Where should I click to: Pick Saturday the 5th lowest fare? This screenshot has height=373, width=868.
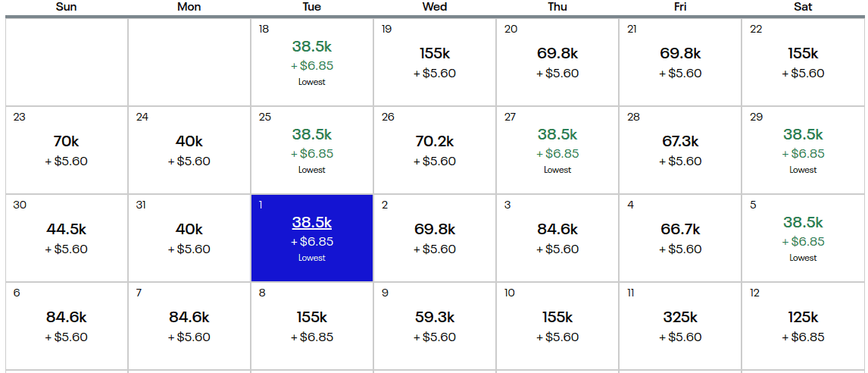[803, 238]
